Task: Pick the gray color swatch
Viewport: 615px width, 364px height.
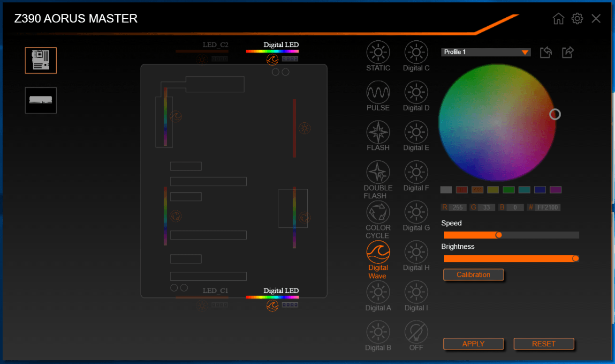Action: click(x=446, y=190)
